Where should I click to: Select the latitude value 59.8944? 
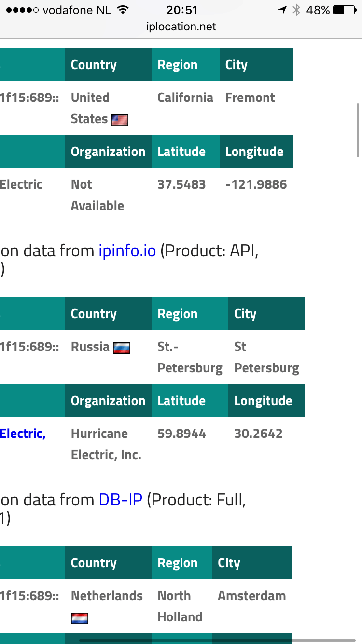tap(181, 434)
